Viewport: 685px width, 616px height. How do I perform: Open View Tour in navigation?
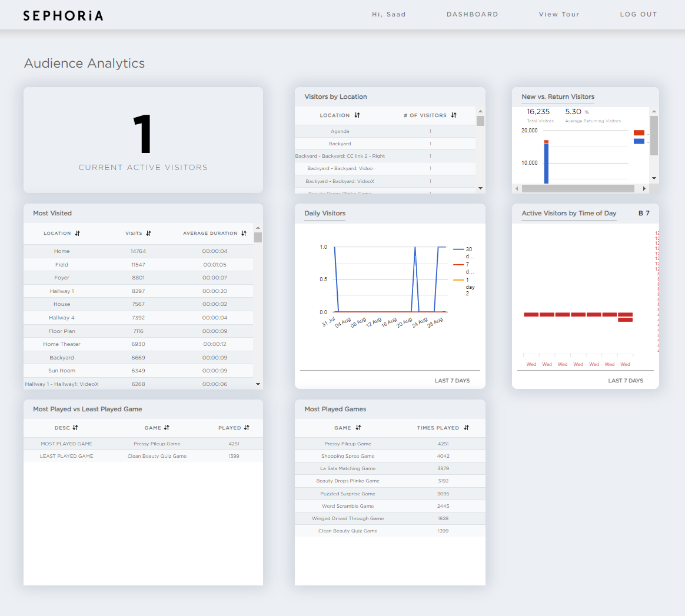tap(558, 15)
